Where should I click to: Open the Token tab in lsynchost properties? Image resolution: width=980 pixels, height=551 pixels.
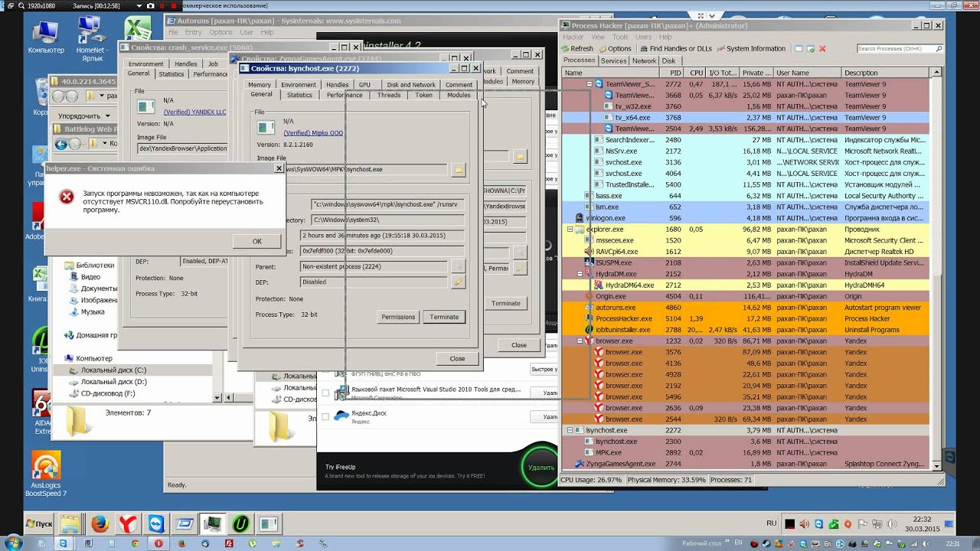[x=423, y=95]
